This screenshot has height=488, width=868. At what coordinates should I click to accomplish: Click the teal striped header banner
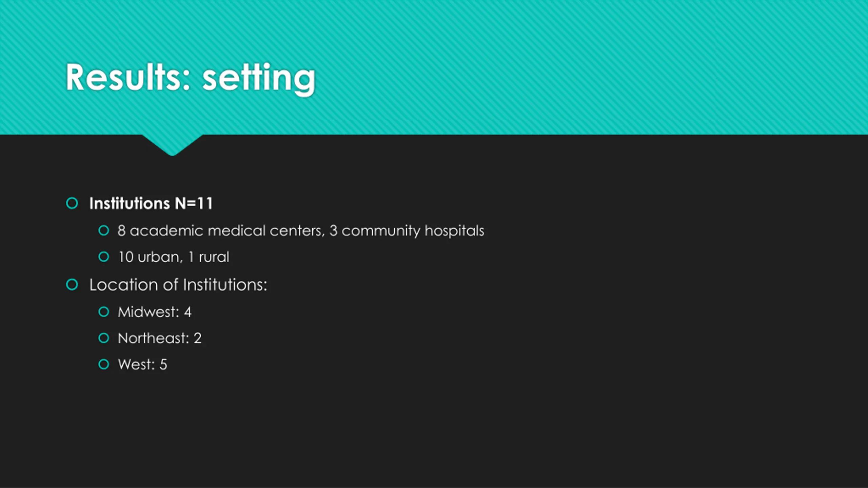coord(434,67)
